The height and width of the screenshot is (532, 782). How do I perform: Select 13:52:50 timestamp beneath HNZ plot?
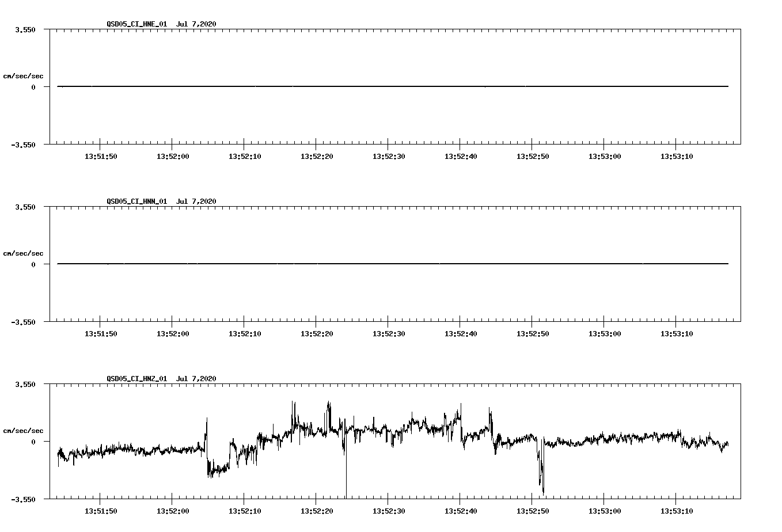pyautogui.click(x=533, y=511)
